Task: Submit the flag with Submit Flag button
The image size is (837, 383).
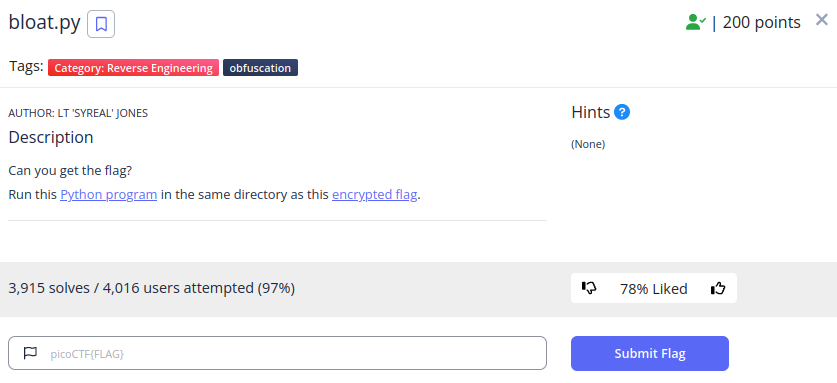Action: [650, 353]
